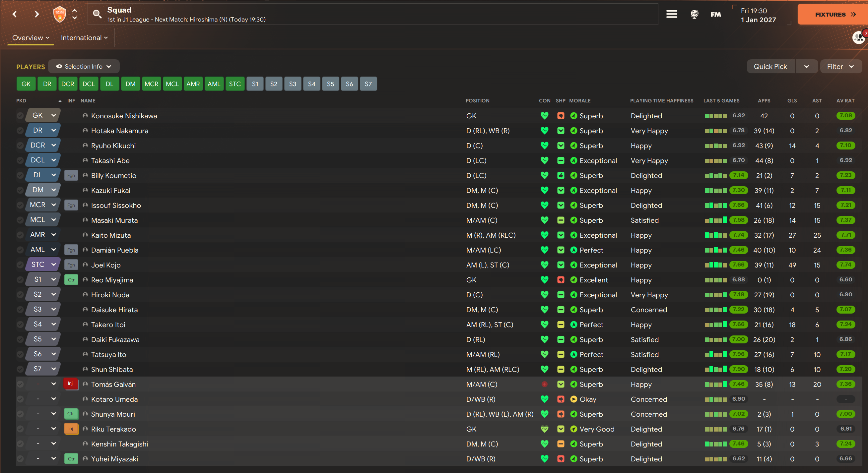Image resolution: width=868 pixels, height=473 pixels.
Task: Select the green AMR position chip
Action: [193, 84]
